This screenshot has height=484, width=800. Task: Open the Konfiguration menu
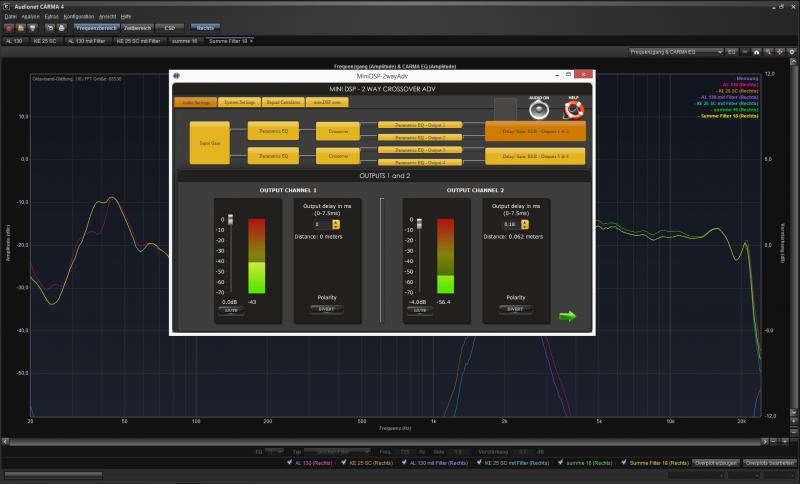point(78,17)
